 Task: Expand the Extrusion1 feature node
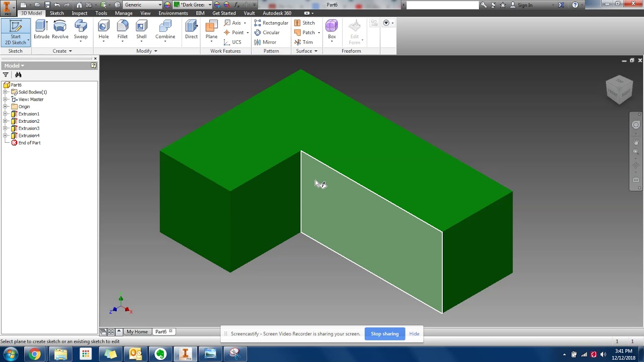[6, 114]
